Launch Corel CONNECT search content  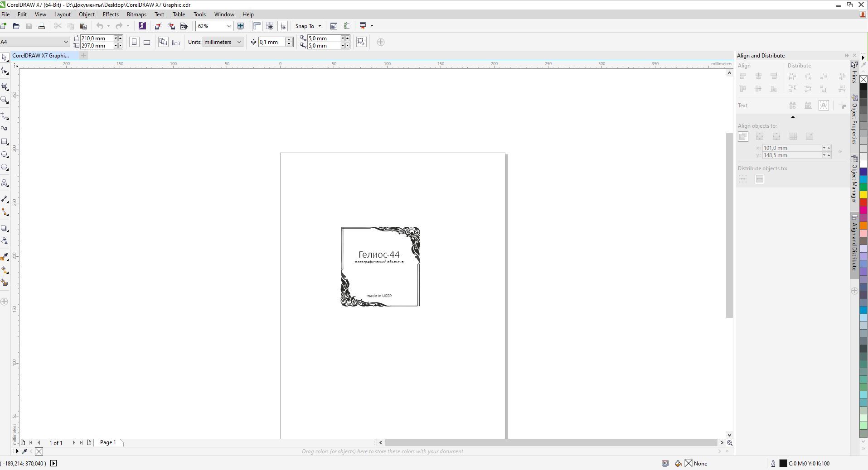pyautogui.click(x=142, y=26)
